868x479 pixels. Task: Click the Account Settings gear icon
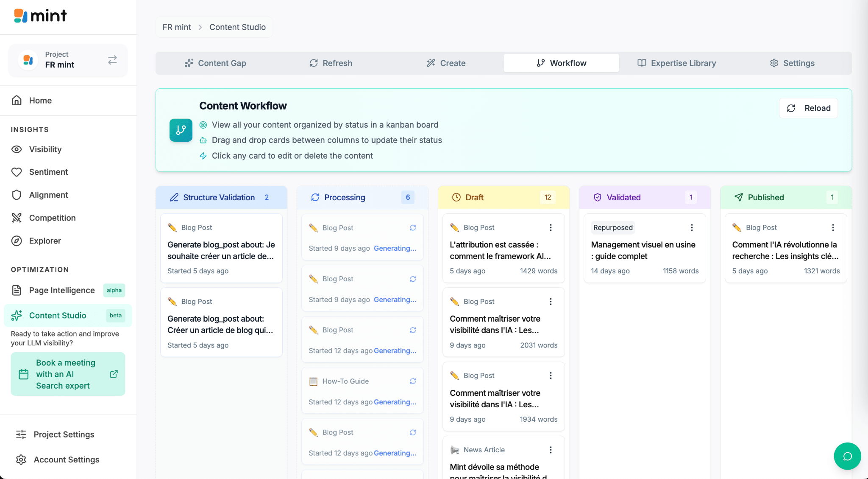[x=21, y=459]
